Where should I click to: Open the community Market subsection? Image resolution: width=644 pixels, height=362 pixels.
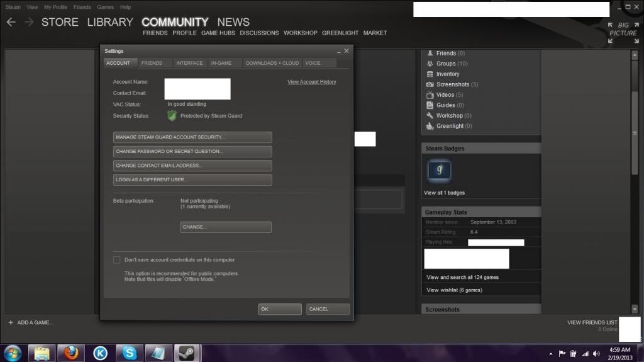tap(375, 33)
